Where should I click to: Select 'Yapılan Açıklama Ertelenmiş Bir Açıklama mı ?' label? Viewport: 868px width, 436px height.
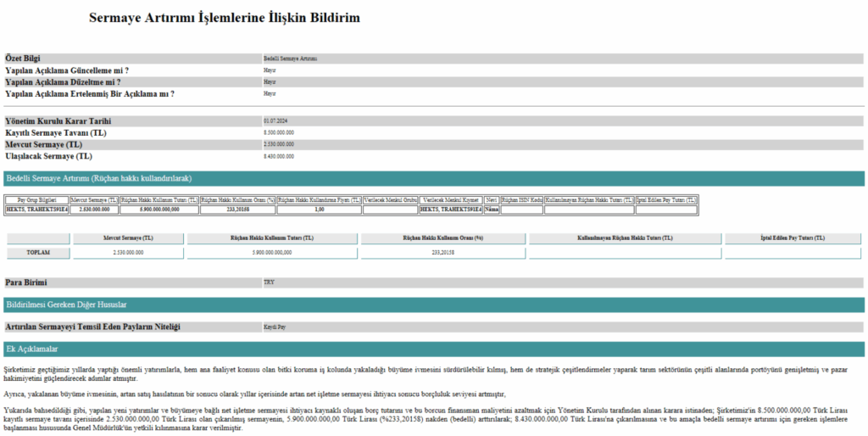(90, 93)
